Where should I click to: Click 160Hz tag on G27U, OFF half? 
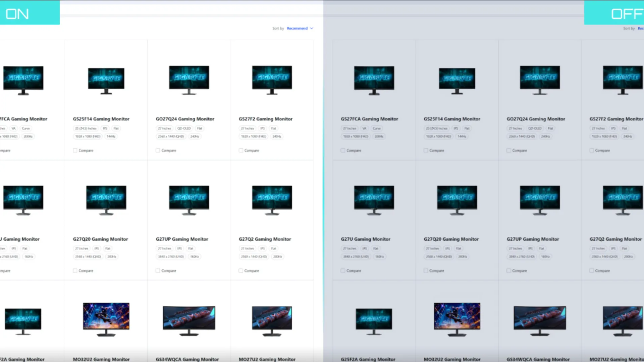(379, 257)
